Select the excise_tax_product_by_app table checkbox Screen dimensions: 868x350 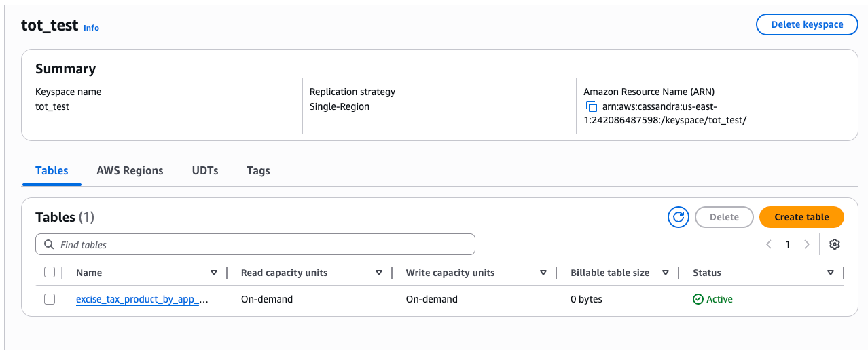click(x=50, y=299)
